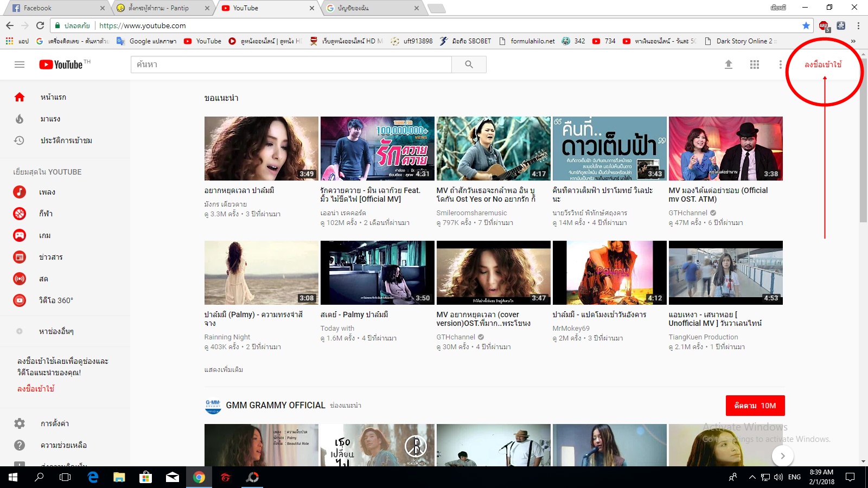Image resolution: width=868 pixels, height=488 pixels.
Task: Click the GTHchannel link under the ATM video
Action: [x=688, y=213]
